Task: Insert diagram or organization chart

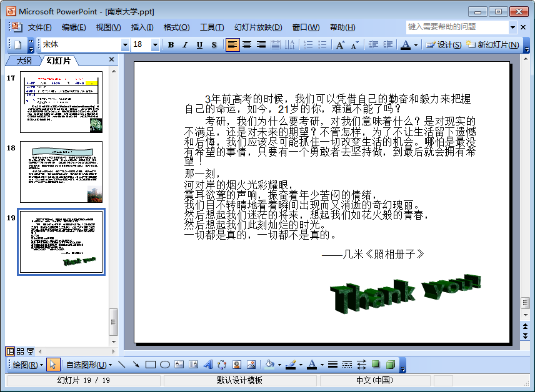Action: [222, 365]
